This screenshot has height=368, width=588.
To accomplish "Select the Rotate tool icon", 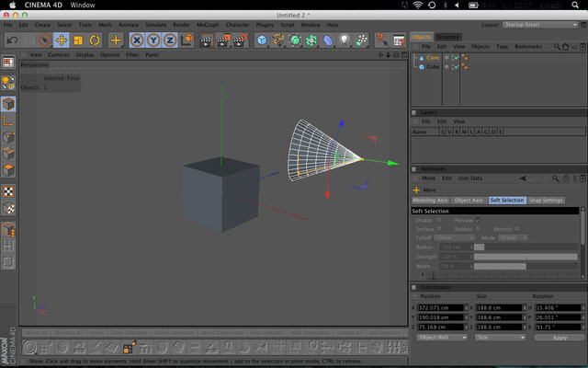I will tap(95, 40).
